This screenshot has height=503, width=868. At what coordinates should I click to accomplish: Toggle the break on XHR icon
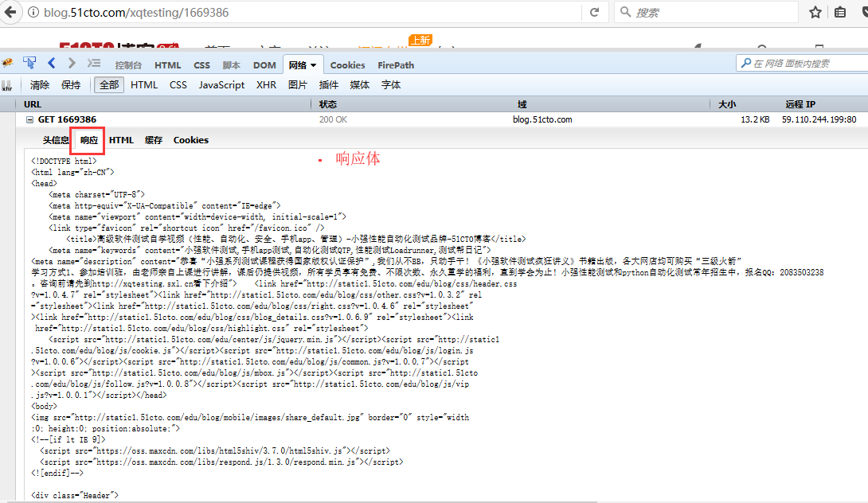click(x=6, y=85)
